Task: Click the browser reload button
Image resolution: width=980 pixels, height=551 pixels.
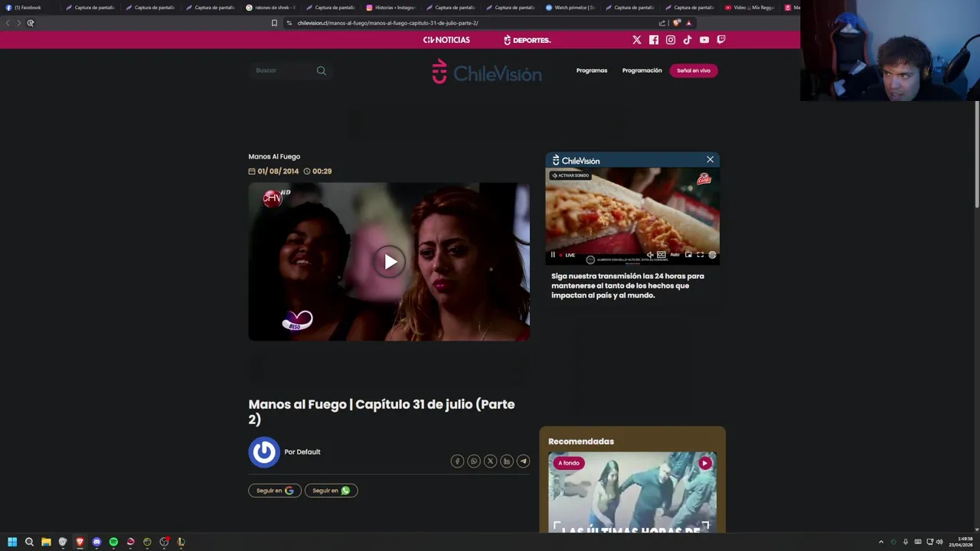Action: [31, 23]
